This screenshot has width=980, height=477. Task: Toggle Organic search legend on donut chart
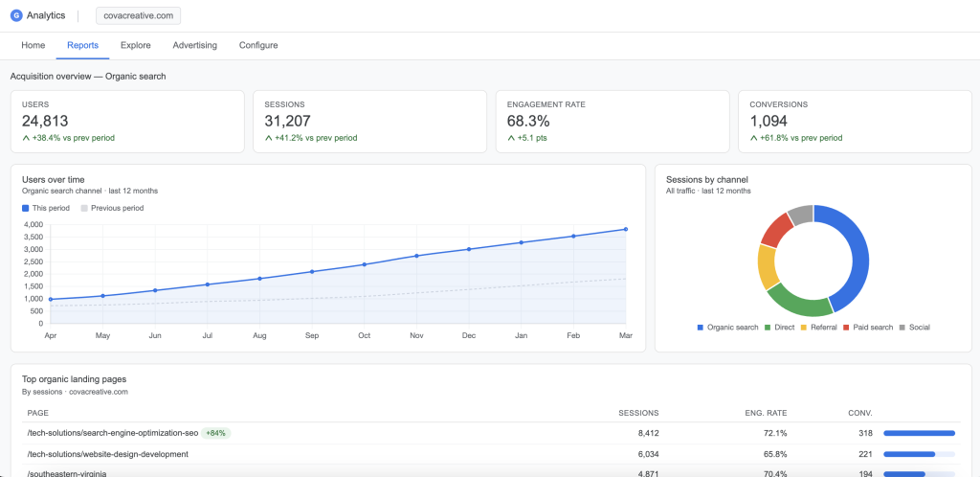(727, 328)
